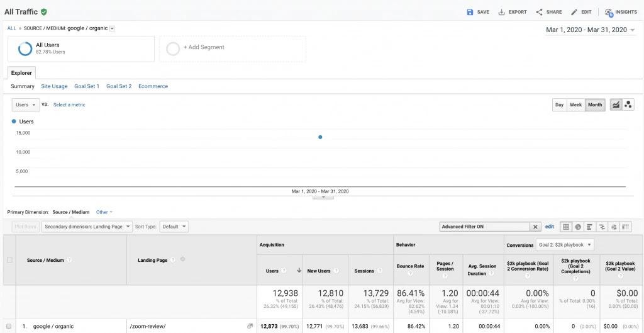The image size is (644, 333).
Task: Open the Other primary dimension dropdown
Action: point(104,212)
